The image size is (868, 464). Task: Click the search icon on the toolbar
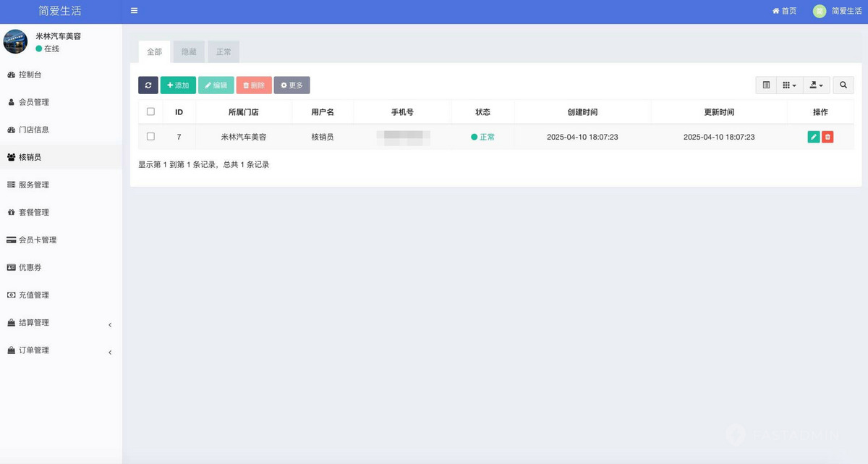point(843,85)
